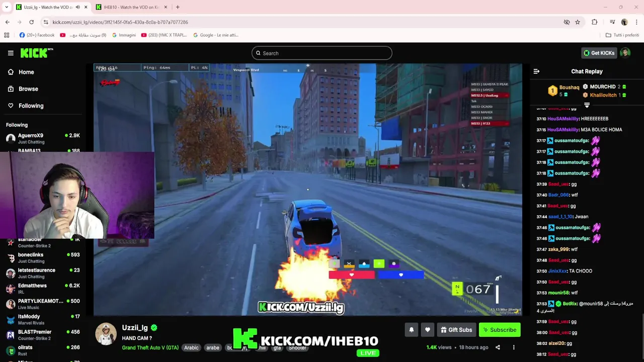Mute the Uzzii_lg tab audio icon

pos(77,7)
